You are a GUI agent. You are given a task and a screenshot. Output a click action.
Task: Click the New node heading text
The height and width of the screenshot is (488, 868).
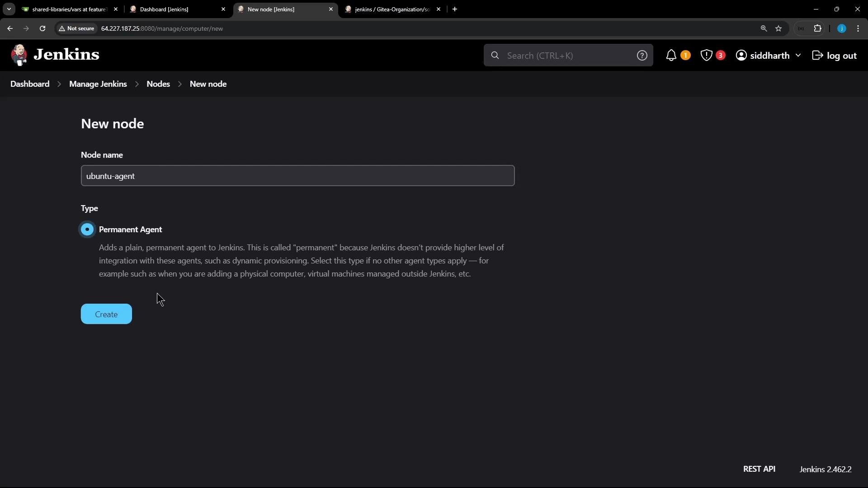click(113, 124)
